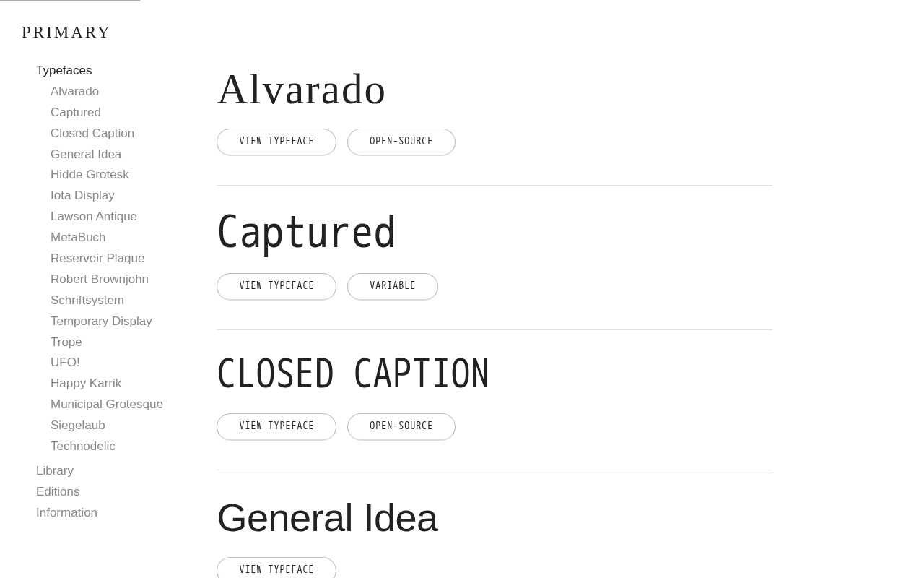
Task: Select Municipal Grotesque in the sidebar
Action: click(x=107, y=404)
